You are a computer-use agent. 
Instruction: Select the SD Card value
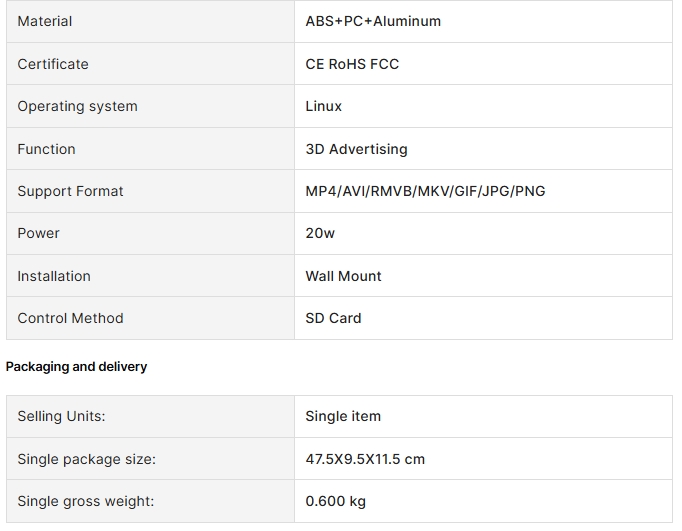pyautogui.click(x=333, y=318)
